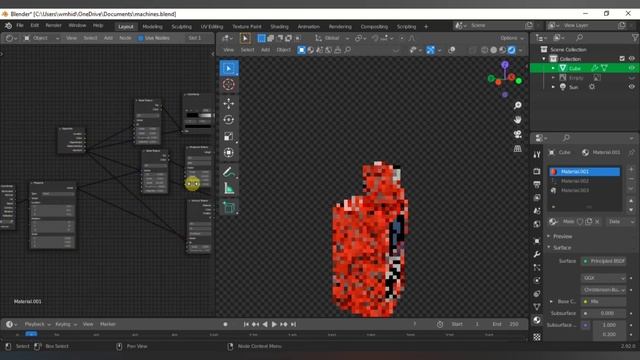The height and width of the screenshot is (360, 640).
Task: Toggle visibility eye of Sun
Action: pyautogui.click(x=631, y=87)
